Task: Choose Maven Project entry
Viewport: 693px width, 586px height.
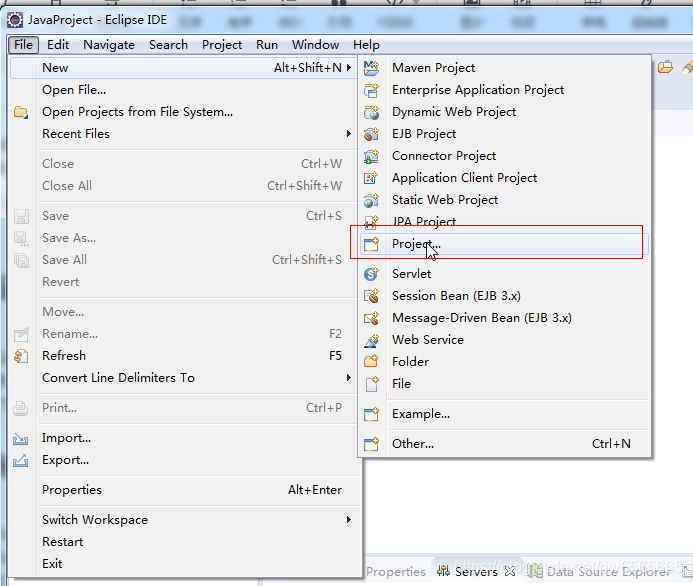Action: pos(504,68)
